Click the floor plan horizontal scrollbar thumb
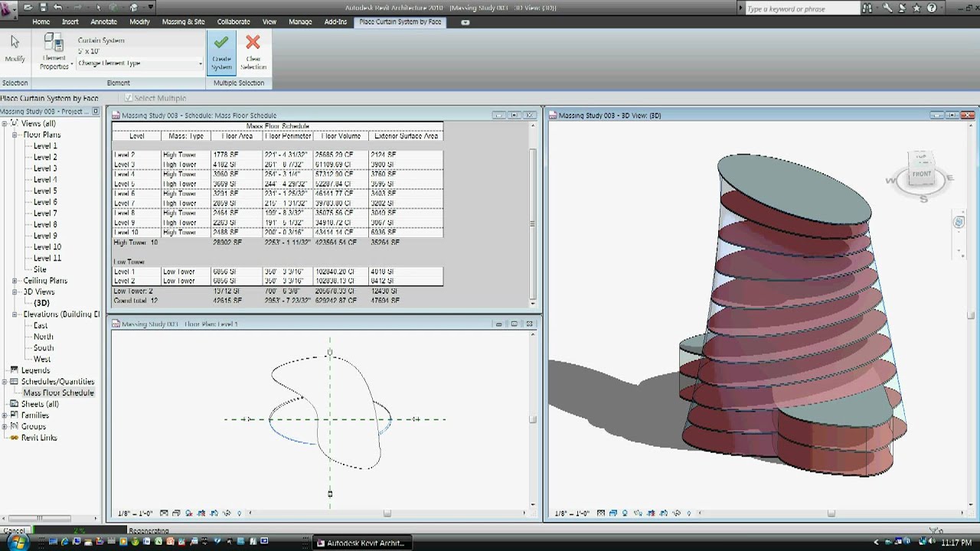This screenshot has width=980, height=551. coord(387,514)
